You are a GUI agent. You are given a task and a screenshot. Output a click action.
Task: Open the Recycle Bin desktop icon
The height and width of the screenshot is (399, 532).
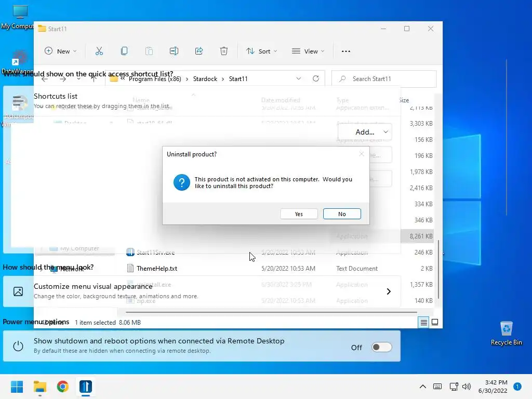pos(506,333)
